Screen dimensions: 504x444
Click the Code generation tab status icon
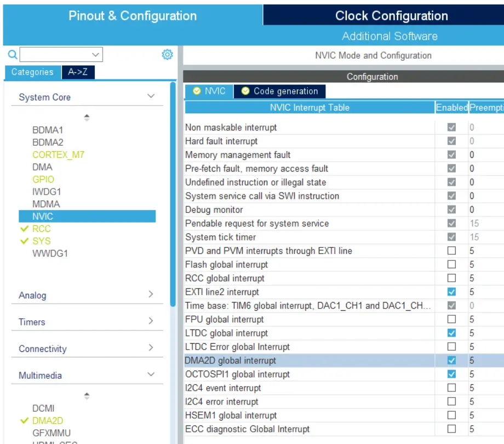pyautogui.click(x=245, y=92)
